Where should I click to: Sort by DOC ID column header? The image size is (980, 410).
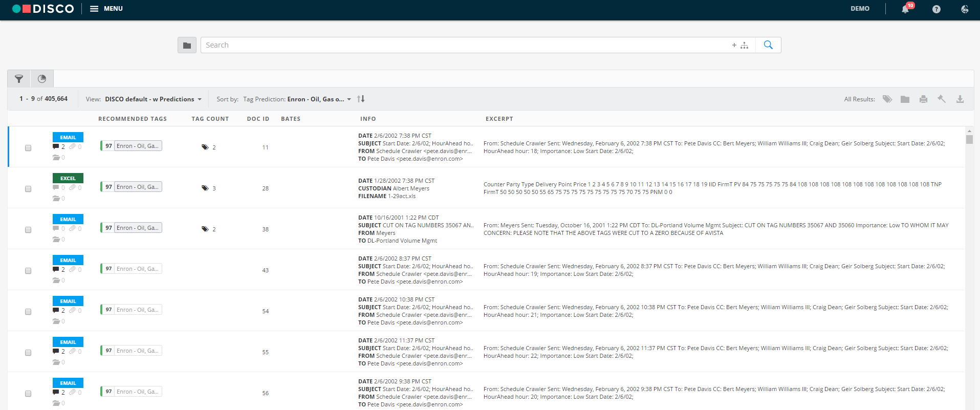coord(258,119)
